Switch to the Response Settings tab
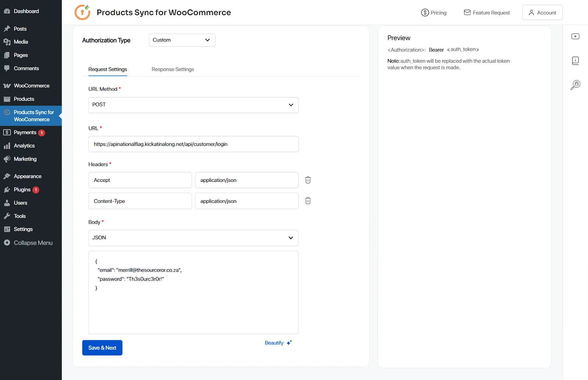The image size is (588, 380). [x=173, y=69]
